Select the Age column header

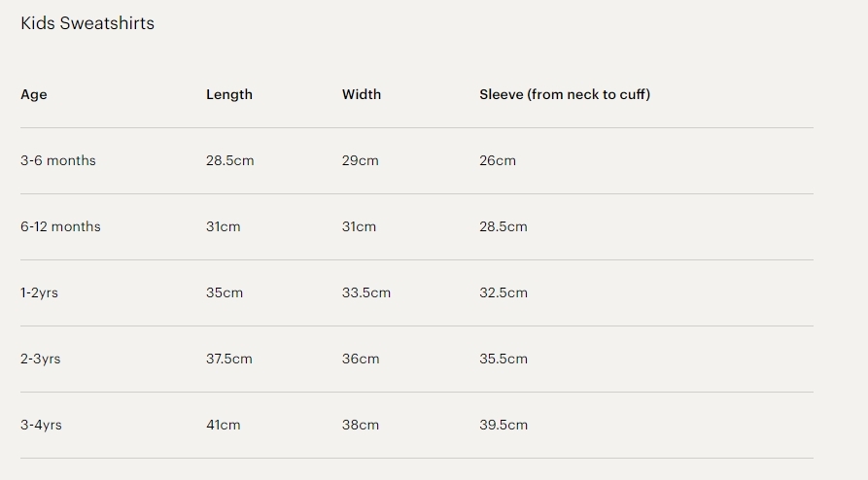point(34,94)
